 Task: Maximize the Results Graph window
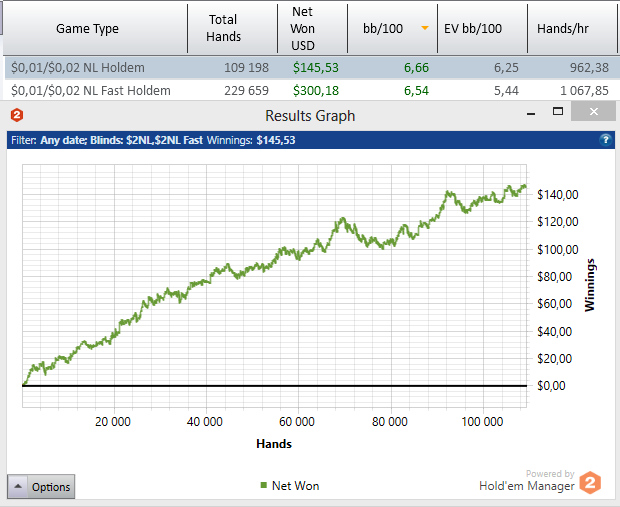point(558,112)
